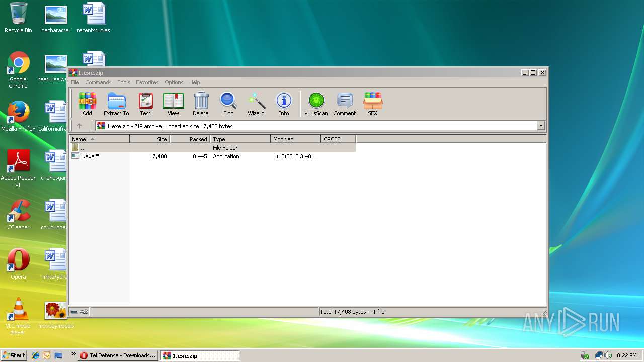
Task: Switch to TekDefense - Downloads taskbar button
Action: coord(119,355)
